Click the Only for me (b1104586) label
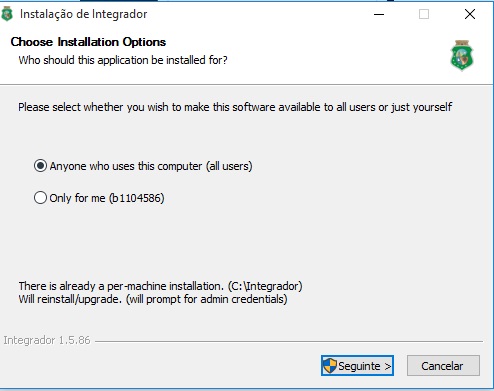Screen dimensions: 494x391 click(x=107, y=198)
